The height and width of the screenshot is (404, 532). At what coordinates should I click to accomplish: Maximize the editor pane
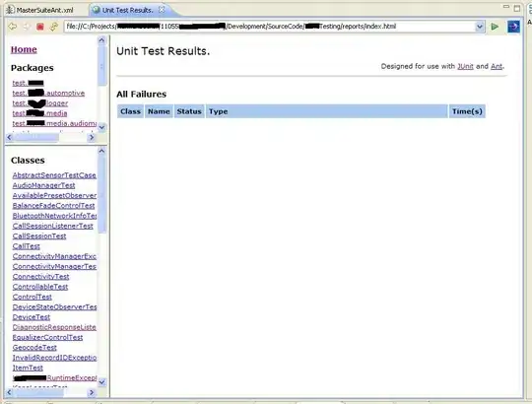(x=517, y=8)
